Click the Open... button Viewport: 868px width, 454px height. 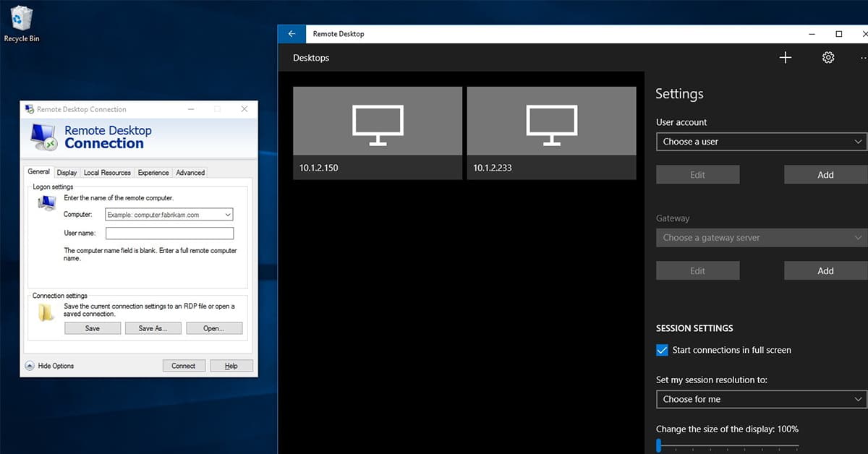click(x=213, y=328)
